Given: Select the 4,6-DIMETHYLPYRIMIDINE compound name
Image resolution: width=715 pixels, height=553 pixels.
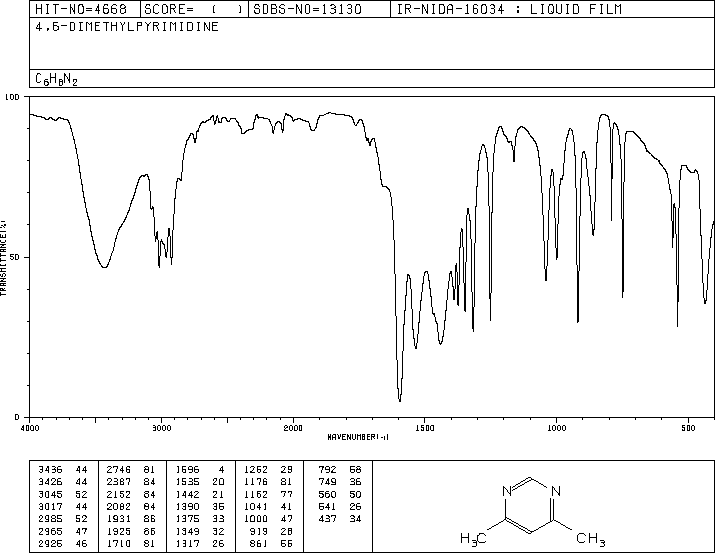Looking at the screenshot, I should (x=127, y=27).
